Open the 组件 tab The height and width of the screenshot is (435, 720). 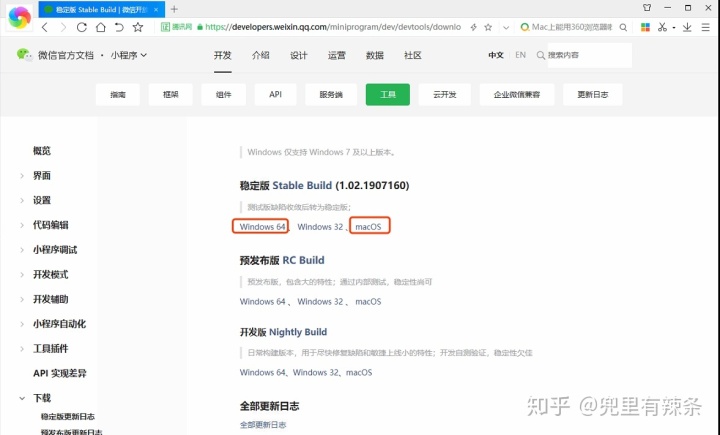click(224, 95)
